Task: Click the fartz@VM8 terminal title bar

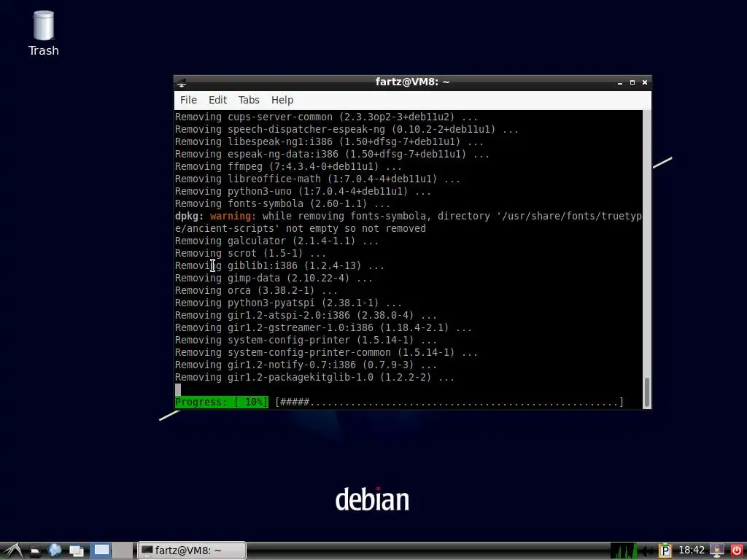Action: tap(413, 82)
